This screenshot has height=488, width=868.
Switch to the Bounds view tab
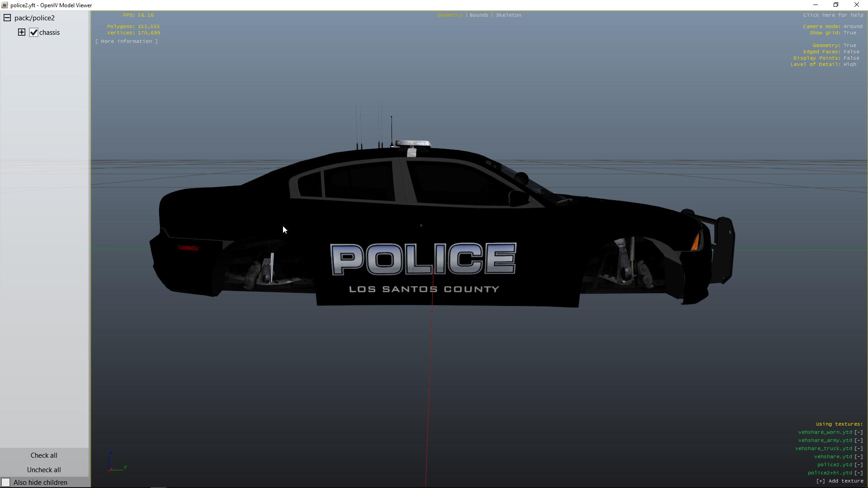[x=479, y=15]
